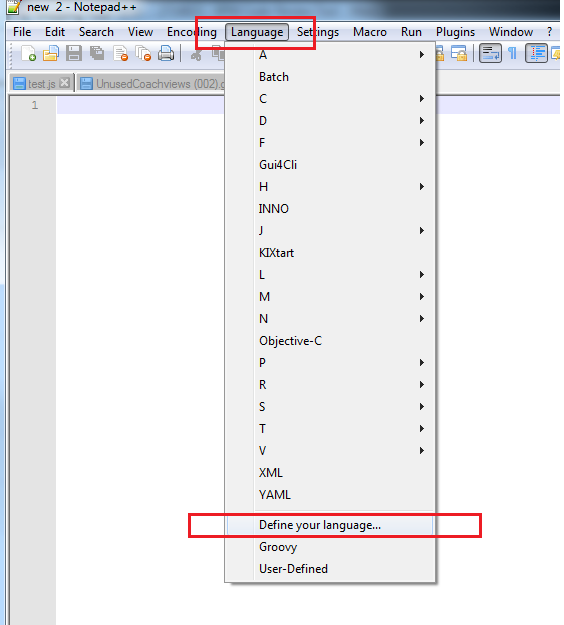The width and height of the screenshot is (564, 625).
Task: Select Batch from the Language menu
Action: point(330,77)
